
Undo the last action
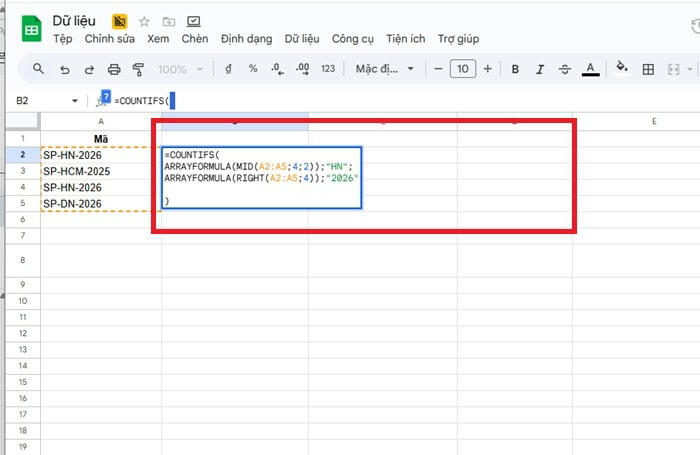point(65,69)
